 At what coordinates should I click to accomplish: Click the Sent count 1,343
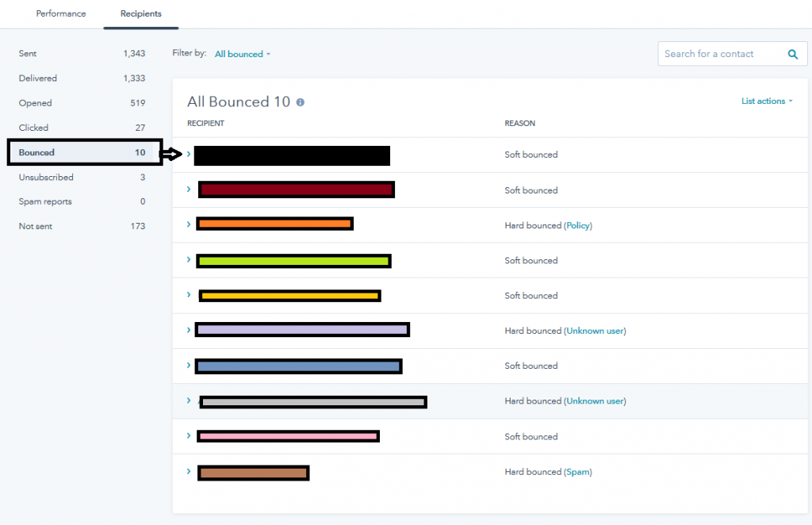click(x=134, y=53)
